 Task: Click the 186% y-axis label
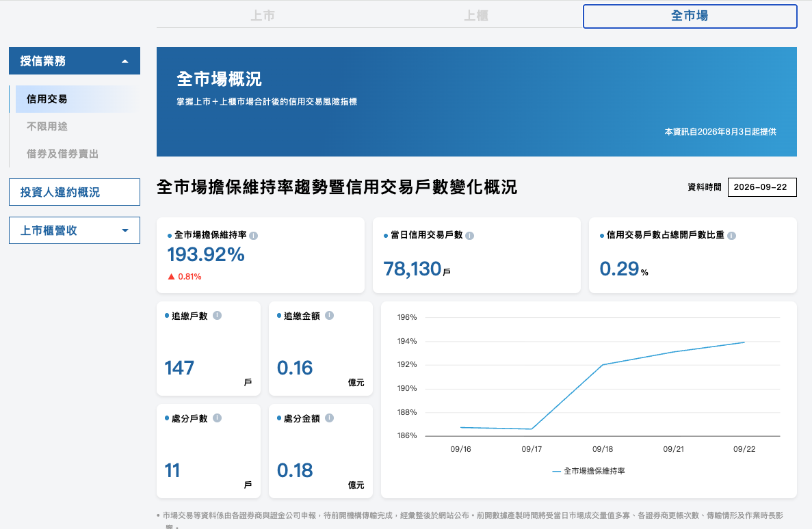pos(407,436)
